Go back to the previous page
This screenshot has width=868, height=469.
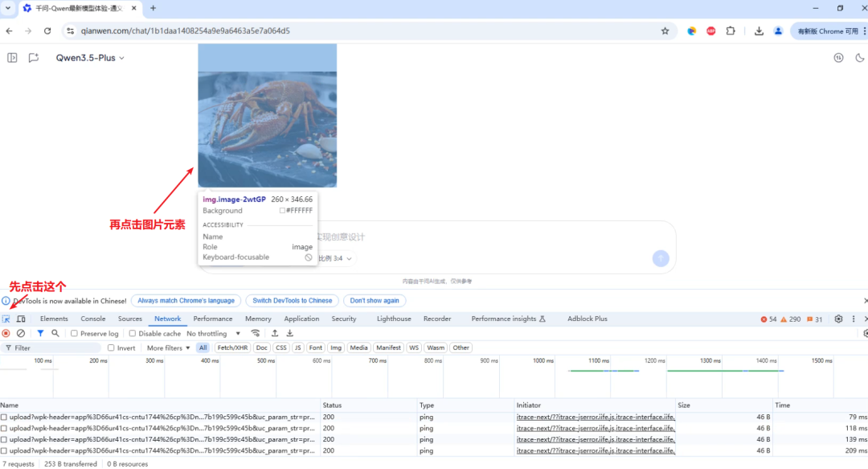[10, 31]
